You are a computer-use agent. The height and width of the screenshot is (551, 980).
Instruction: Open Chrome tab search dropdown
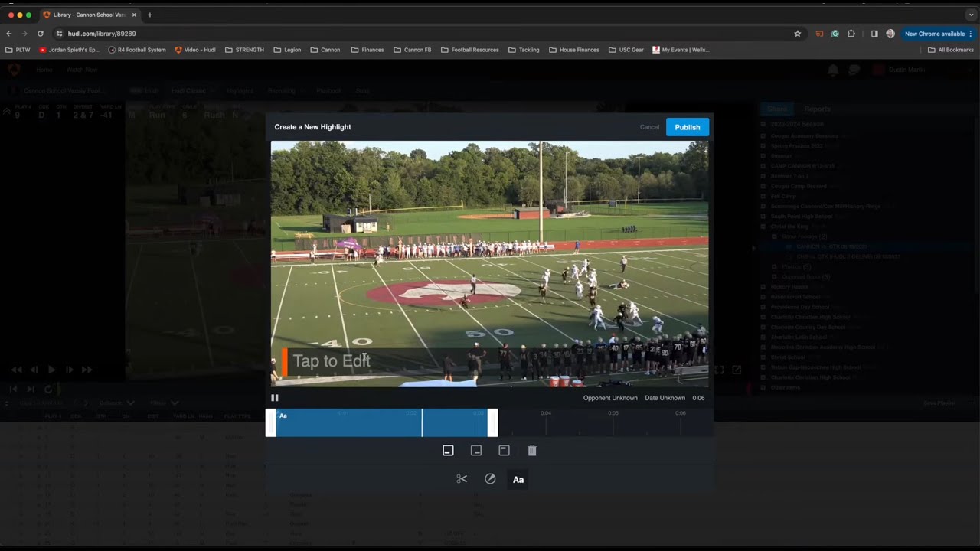[x=971, y=15]
